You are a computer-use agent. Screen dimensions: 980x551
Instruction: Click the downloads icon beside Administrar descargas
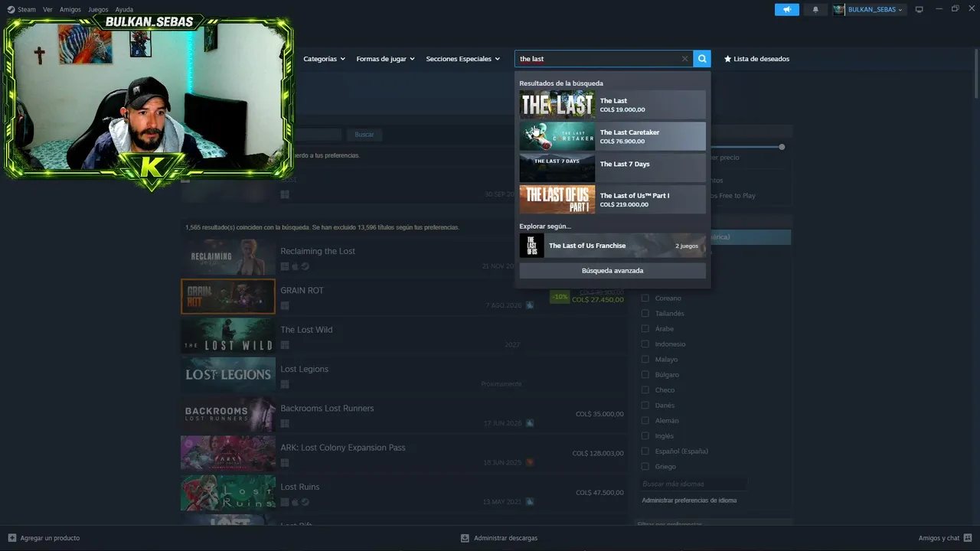465,538
